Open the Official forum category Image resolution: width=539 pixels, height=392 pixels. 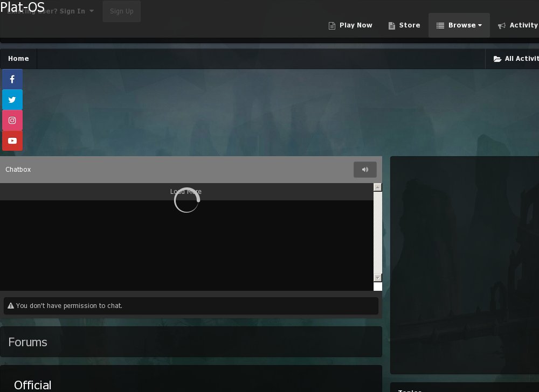click(32, 384)
